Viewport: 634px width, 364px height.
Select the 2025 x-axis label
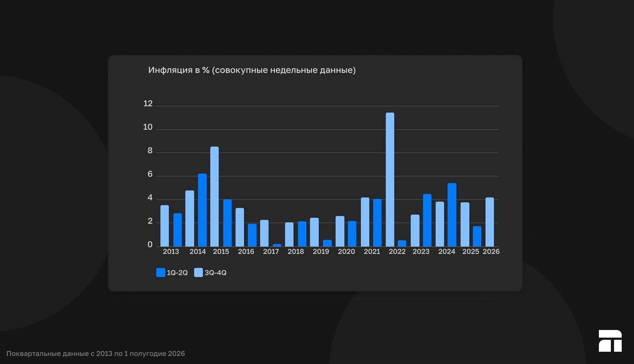[x=471, y=251]
